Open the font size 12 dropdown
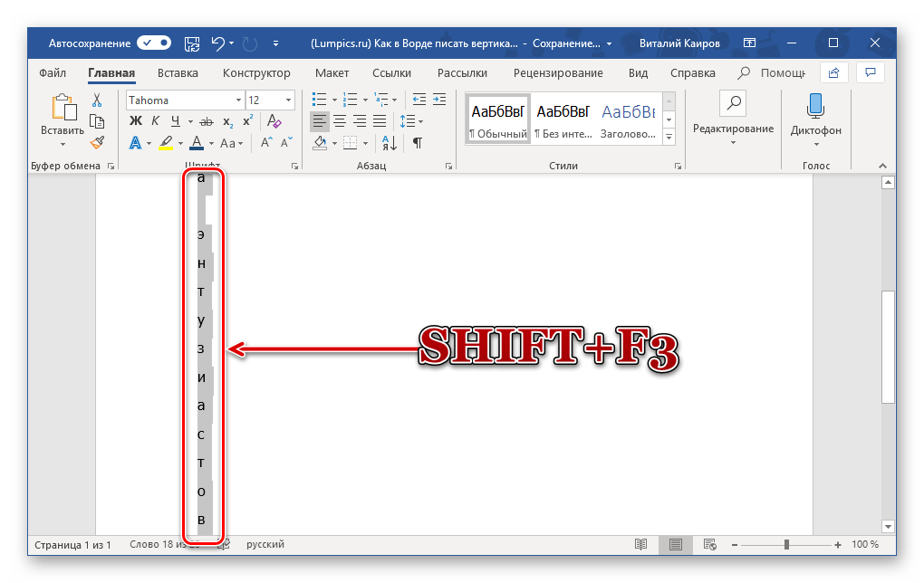The image size is (924, 583). point(289,100)
